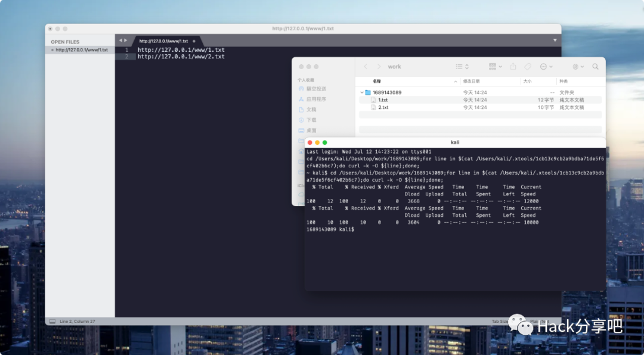This screenshot has height=355, width=644.
Task: Click kali terminal title bar
Action: (x=455, y=142)
